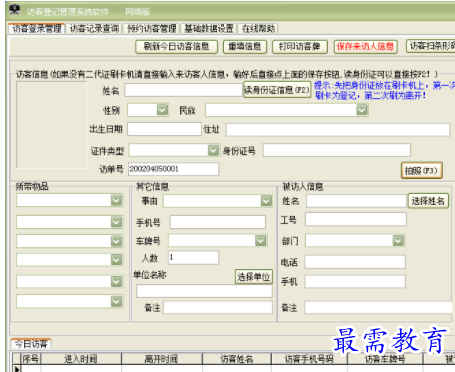Click the 序号 column header
The image size is (455, 372).
pyautogui.click(x=30, y=359)
